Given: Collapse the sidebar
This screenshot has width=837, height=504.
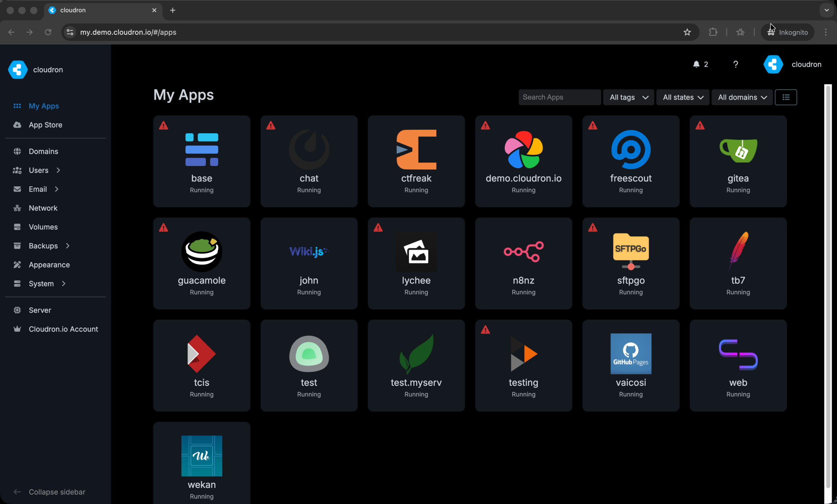Looking at the screenshot, I should pos(49,492).
